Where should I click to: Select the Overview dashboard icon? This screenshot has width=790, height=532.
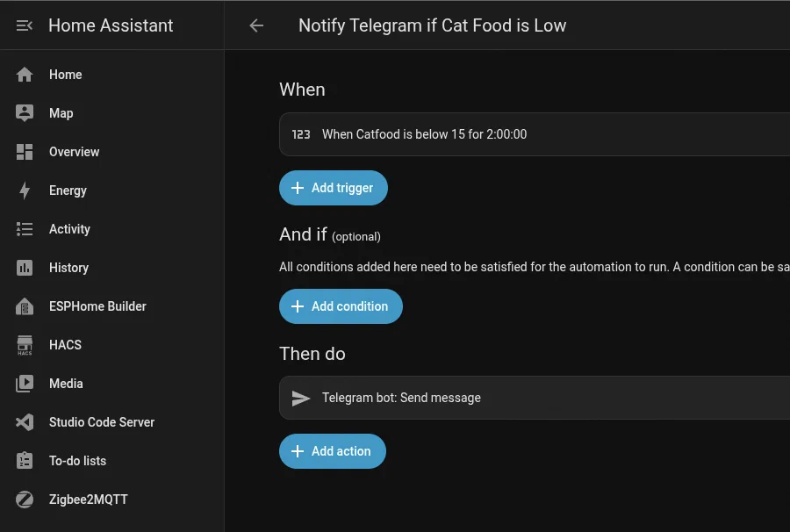coord(25,152)
